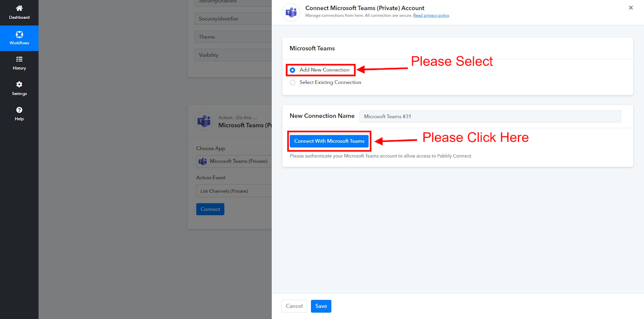Open the Dashboard home icon
Image resolution: width=644 pixels, height=319 pixels.
[19, 8]
